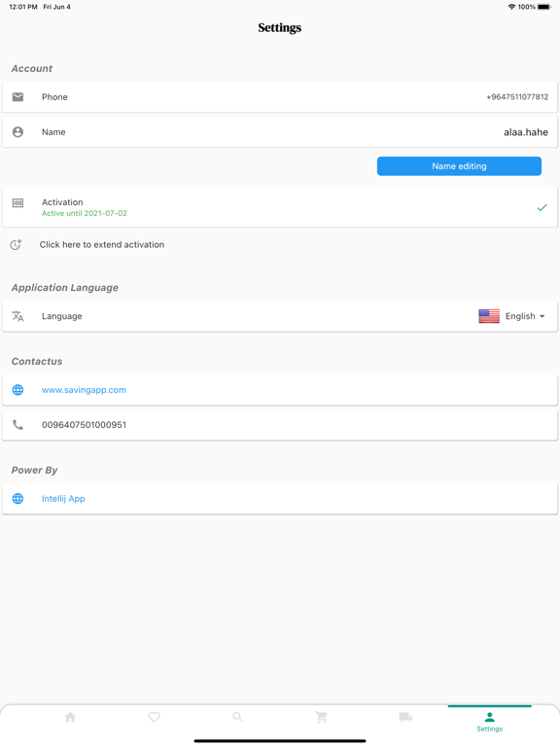This screenshot has height=747, width=560.
Task: Click the 12:01 PM clock in the status bar
Action: click(x=23, y=7)
